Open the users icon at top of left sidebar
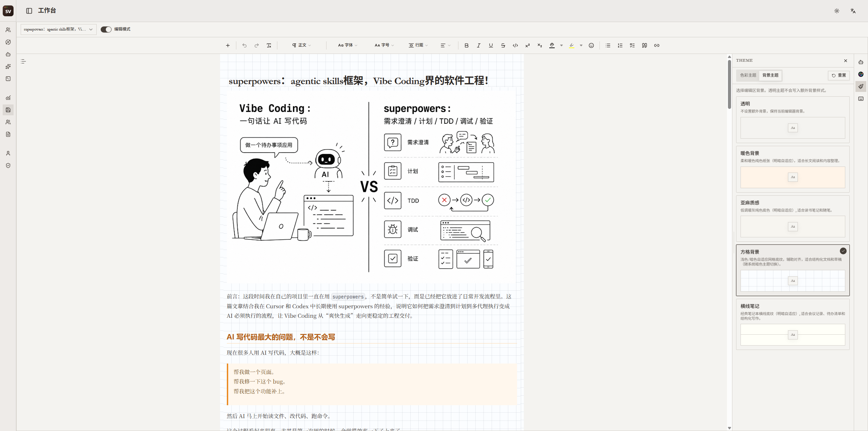This screenshot has height=431, width=868. tap(8, 30)
